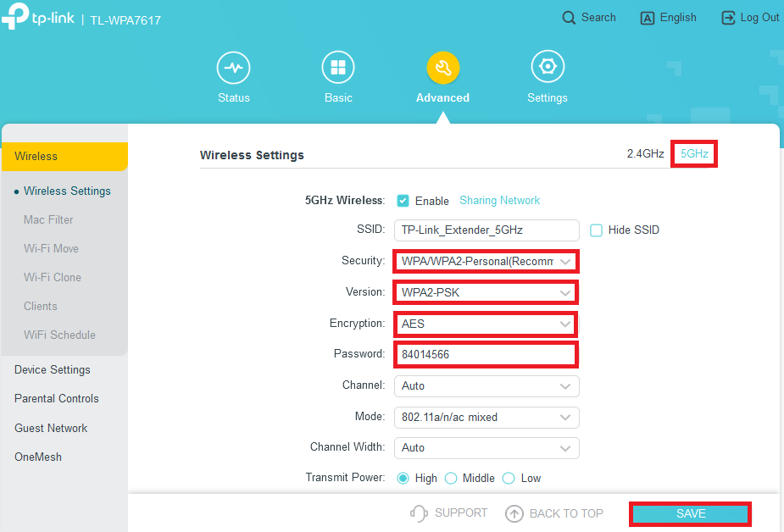Click the Password input field
This screenshot has width=784, height=532.
click(485, 354)
